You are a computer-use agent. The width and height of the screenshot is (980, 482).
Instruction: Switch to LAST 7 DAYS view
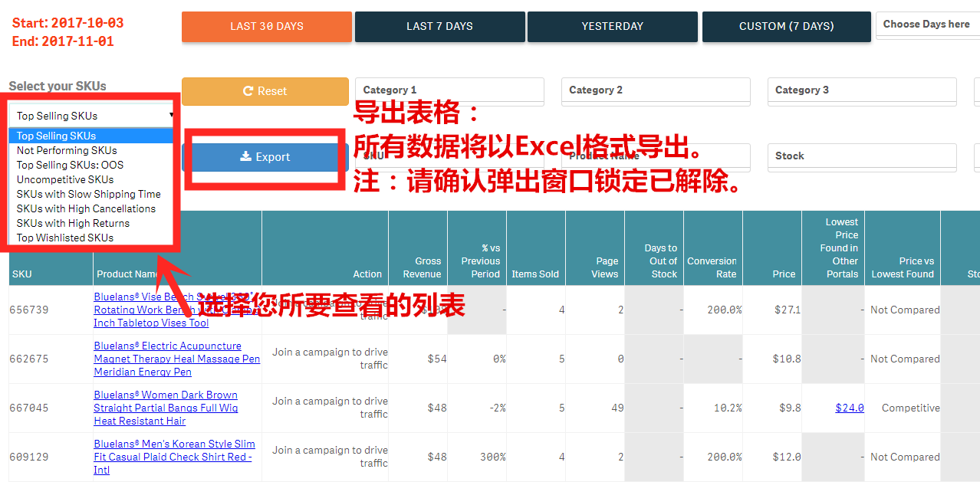(439, 26)
